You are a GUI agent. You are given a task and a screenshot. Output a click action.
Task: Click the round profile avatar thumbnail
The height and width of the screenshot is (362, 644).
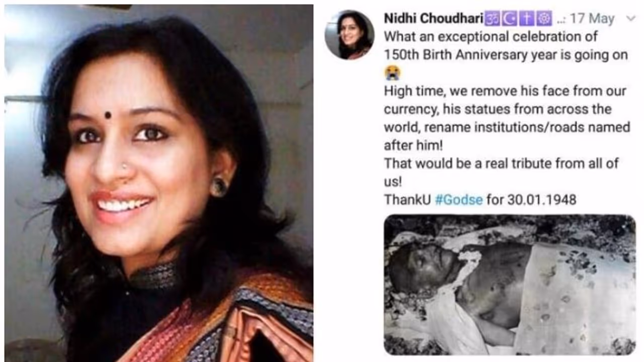[x=349, y=34]
